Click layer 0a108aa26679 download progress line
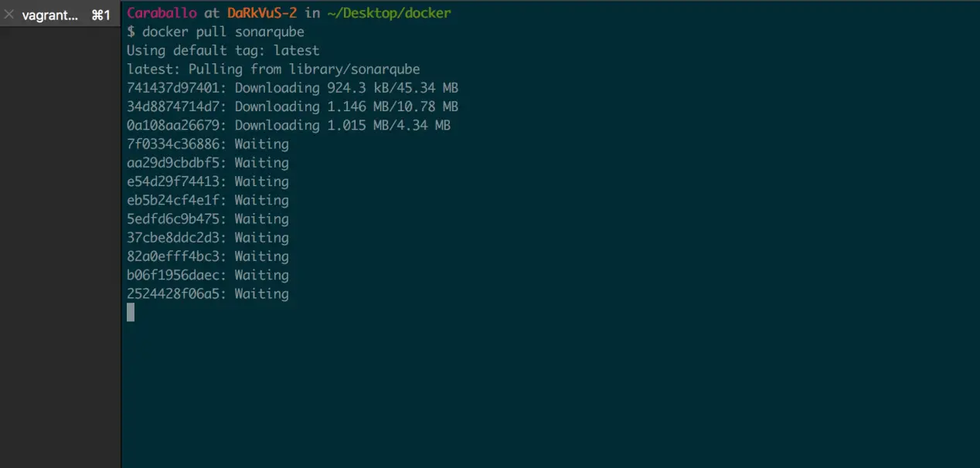980x468 pixels. [288, 125]
